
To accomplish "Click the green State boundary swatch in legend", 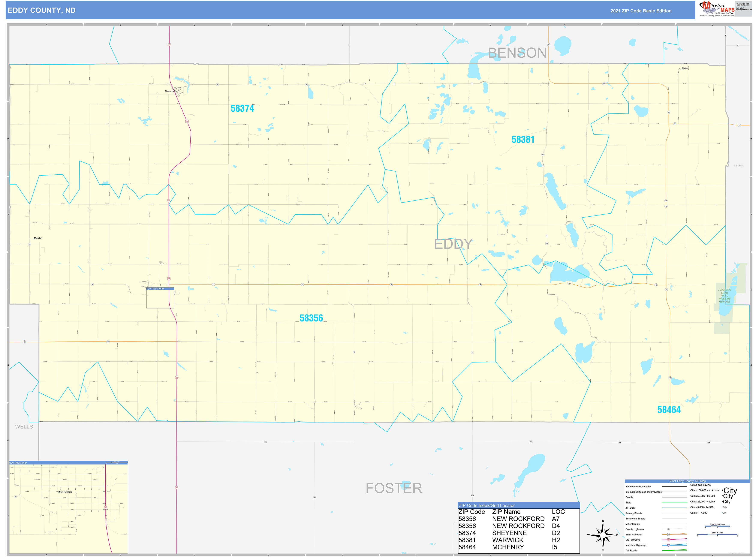I will pos(674,502).
